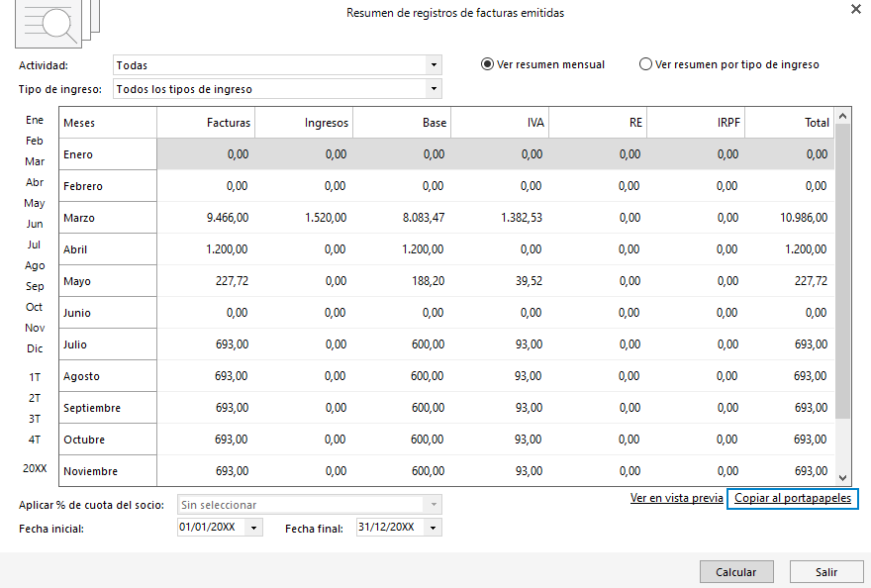The height and width of the screenshot is (588, 871).
Task: Open the Fecha inicial date picker
Action: 254,528
